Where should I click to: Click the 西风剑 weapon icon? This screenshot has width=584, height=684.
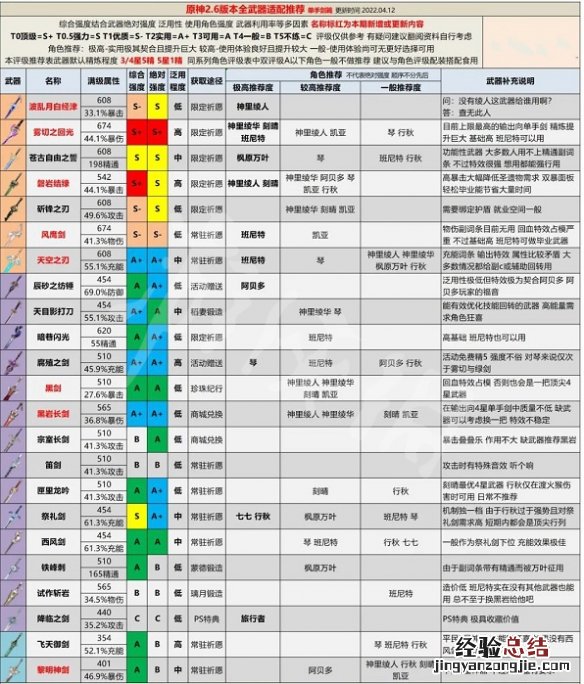(13, 542)
